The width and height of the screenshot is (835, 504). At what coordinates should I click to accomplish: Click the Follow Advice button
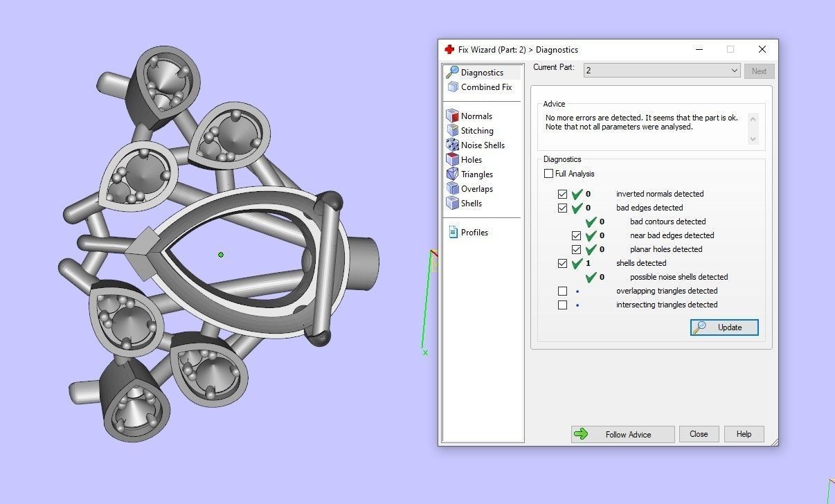pyautogui.click(x=622, y=434)
